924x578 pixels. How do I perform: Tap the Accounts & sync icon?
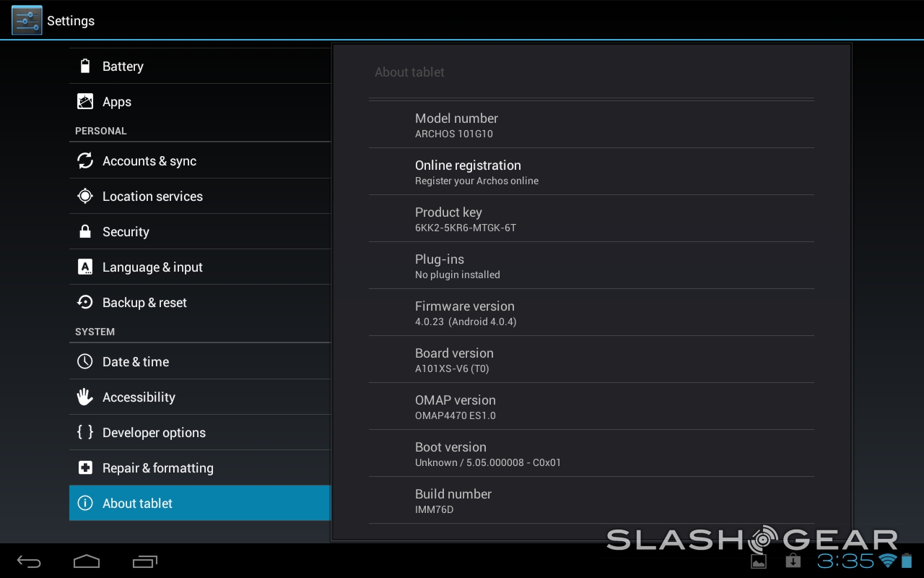[x=85, y=161]
